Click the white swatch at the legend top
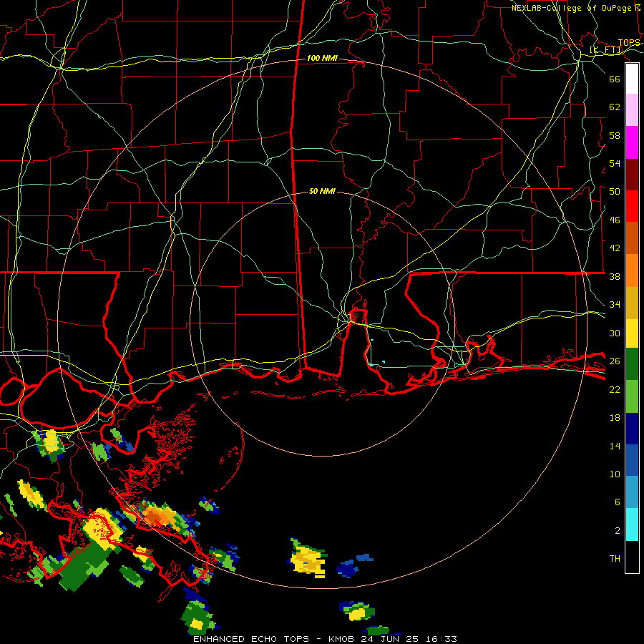 click(x=632, y=79)
